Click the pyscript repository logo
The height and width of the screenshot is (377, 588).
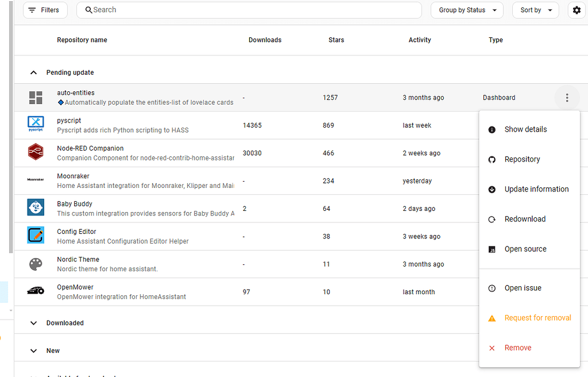click(36, 125)
